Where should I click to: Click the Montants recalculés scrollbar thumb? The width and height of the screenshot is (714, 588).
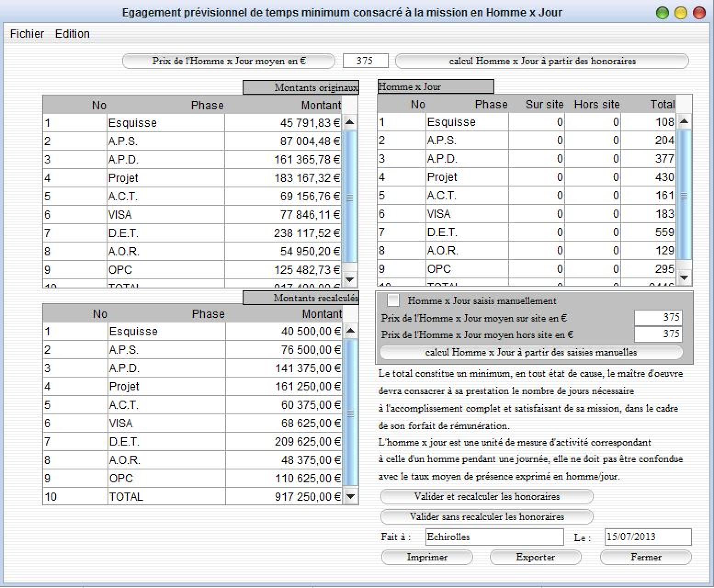pyautogui.click(x=351, y=413)
